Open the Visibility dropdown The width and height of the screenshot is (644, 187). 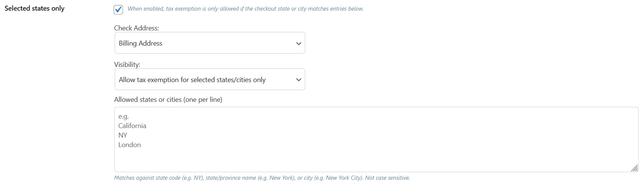(x=210, y=79)
